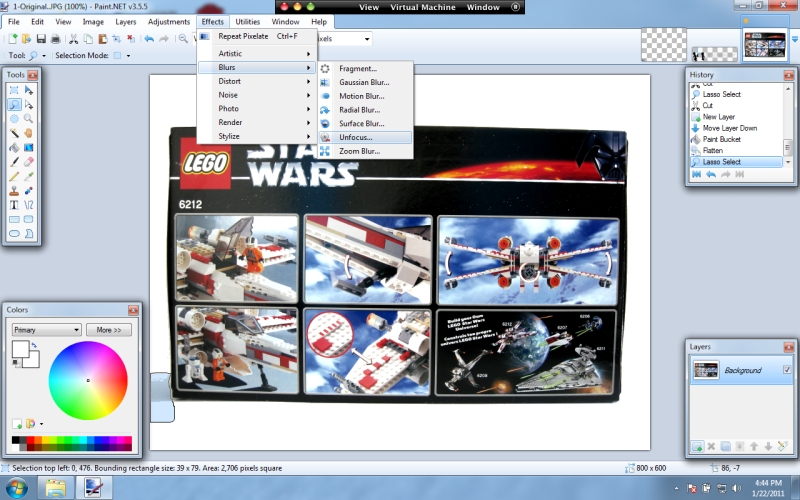
Task: Select the Move Selected Pixels tool
Action: coord(29,90)
